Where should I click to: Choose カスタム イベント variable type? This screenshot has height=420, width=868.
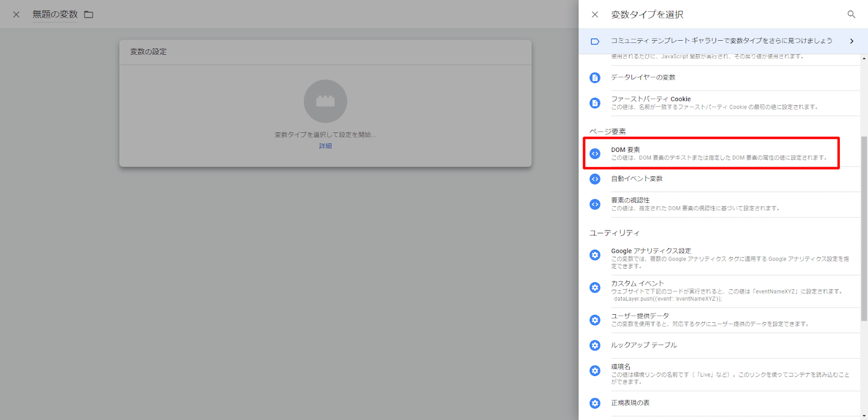pyautogui.click(x=637, y=284)
